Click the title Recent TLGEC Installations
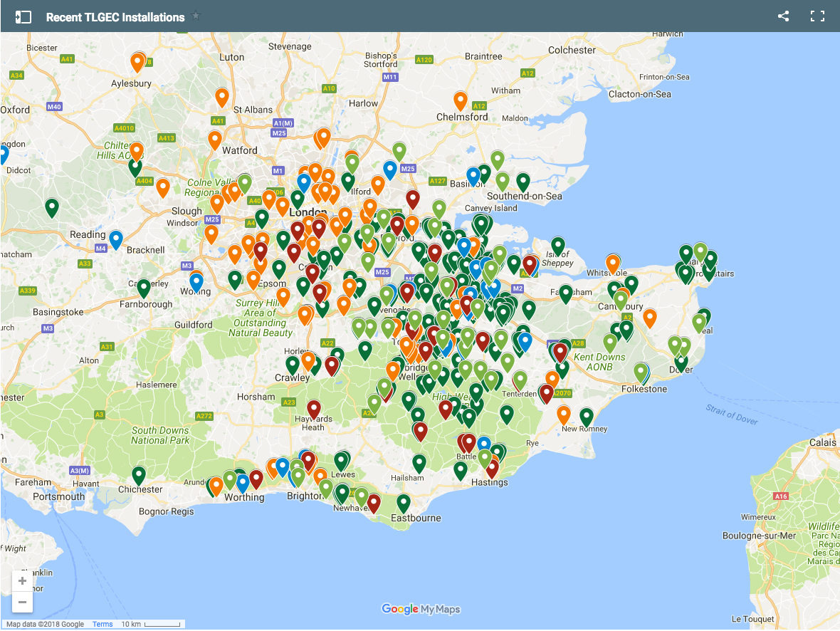Viewport: 840px width, 631px height. tap(114, 16)
